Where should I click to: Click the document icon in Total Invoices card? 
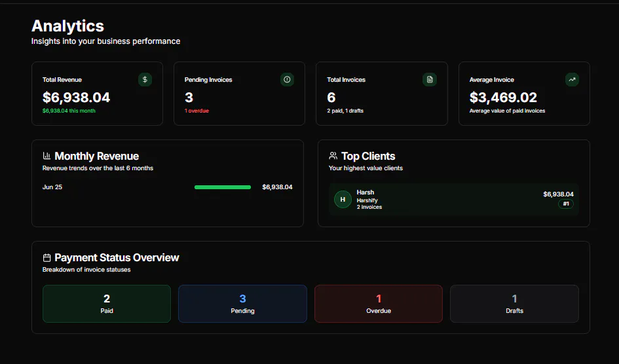coord(430,80)
